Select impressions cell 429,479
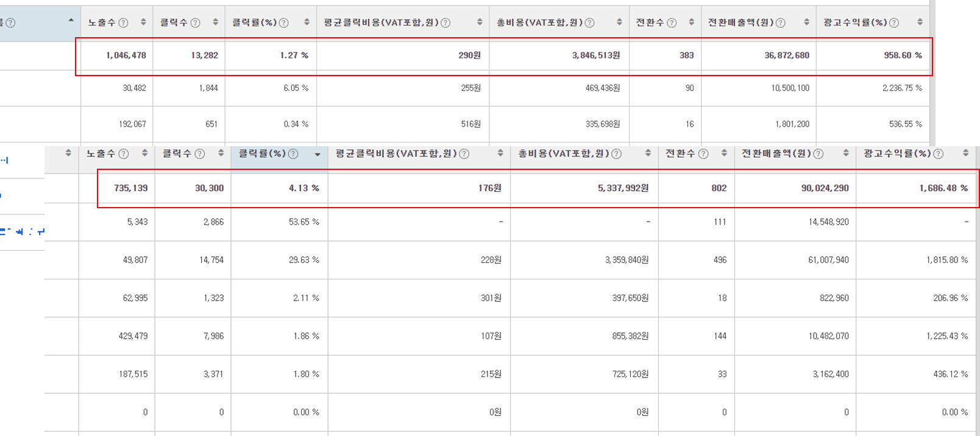Screen dimensions: 980x436 click(133, 336)
